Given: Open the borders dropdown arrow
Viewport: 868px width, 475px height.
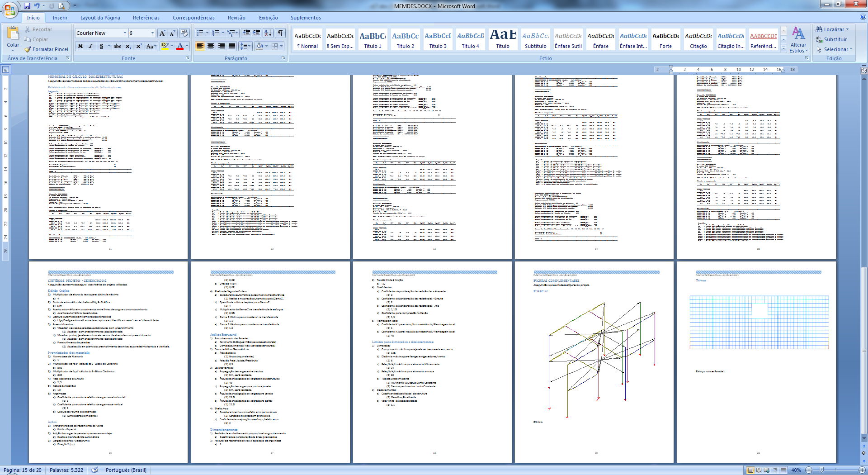Looking at the screenshot, I should [x=281, y=46].
